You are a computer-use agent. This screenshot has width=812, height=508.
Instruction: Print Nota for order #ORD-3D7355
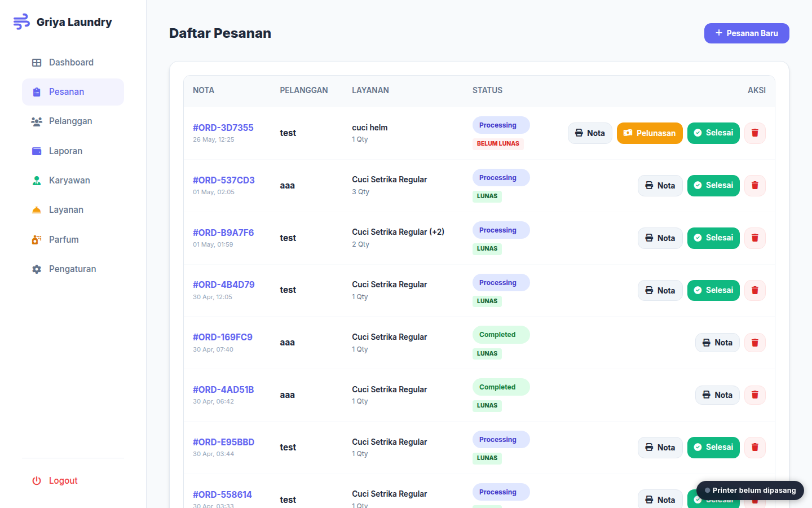[x=590, y=133]
